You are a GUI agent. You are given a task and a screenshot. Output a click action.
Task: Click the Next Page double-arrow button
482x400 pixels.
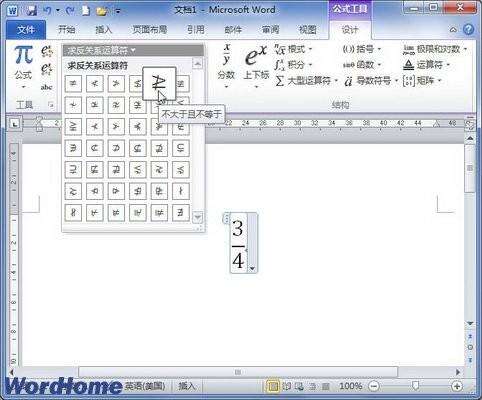[470, 359]
